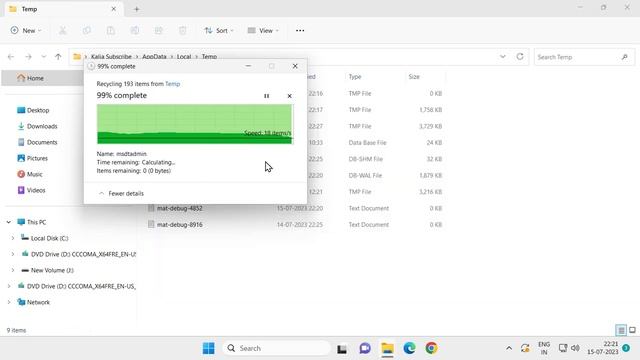Launch Microsoft Edge from taskbar
This screenshot has height=360, width=640.
pyautogui.click(x=409, y=348)
